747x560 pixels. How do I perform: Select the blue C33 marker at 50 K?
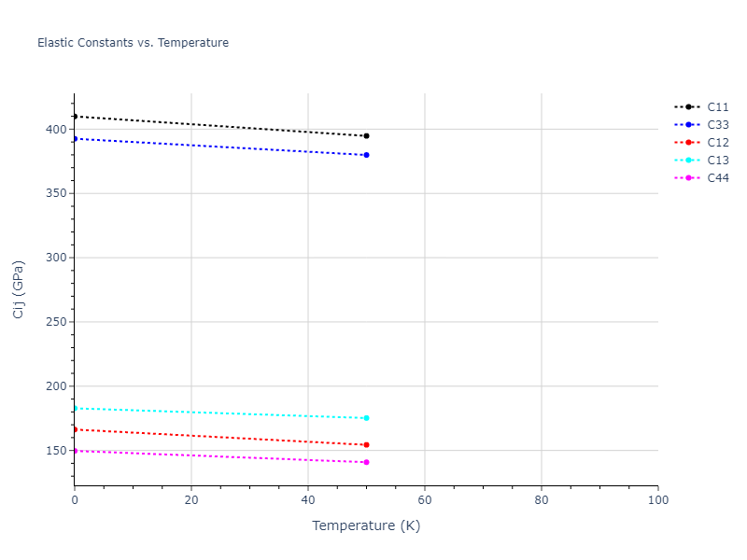(366, 155)
